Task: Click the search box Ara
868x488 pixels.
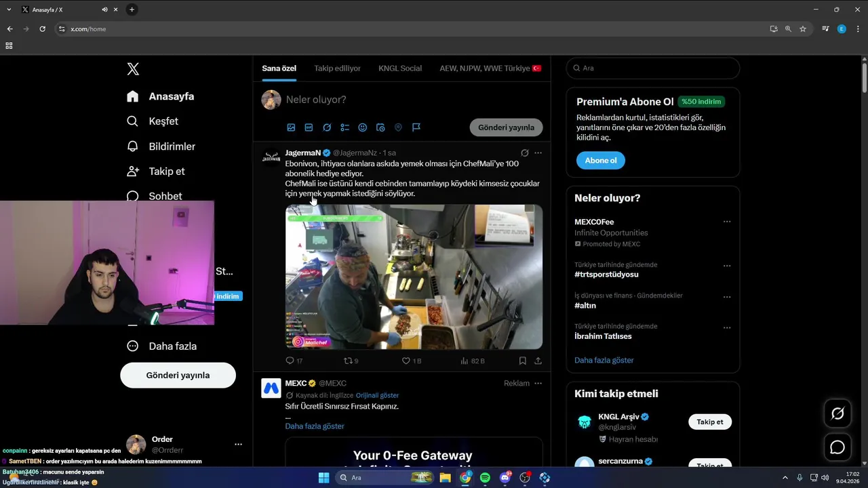Action: pos(653,68)
